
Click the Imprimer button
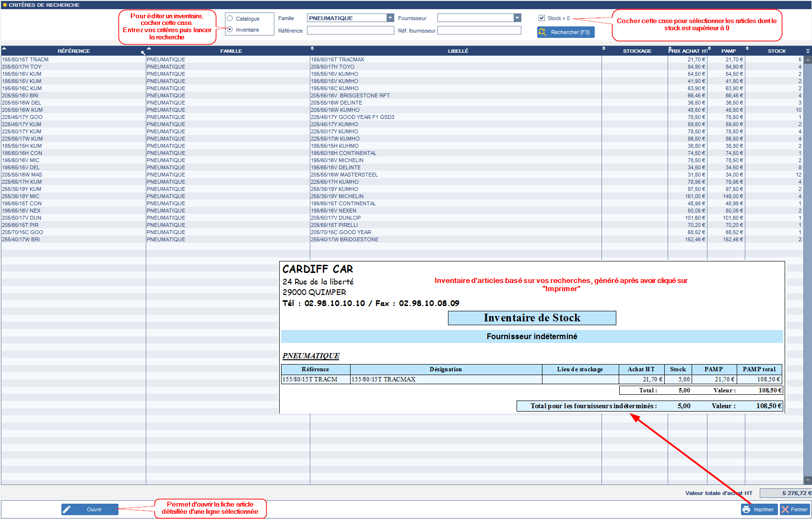(759, 509)
